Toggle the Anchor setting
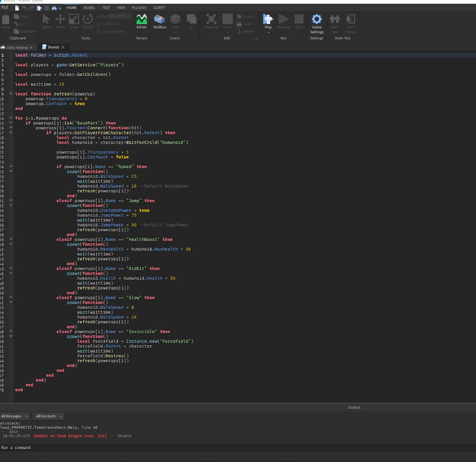This screenshot has width=476, height=462. point(247,31)
